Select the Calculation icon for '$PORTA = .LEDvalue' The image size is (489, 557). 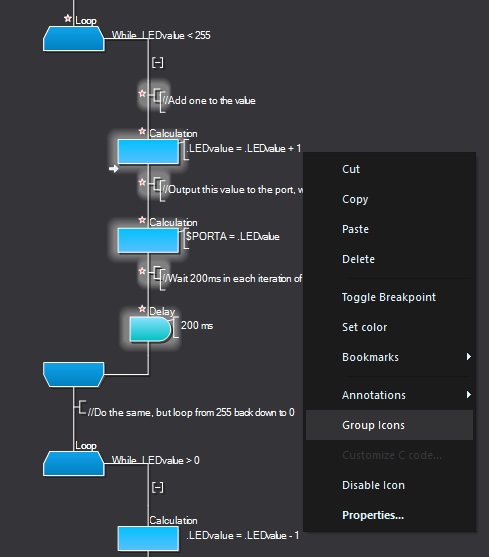tap(148, 240)
